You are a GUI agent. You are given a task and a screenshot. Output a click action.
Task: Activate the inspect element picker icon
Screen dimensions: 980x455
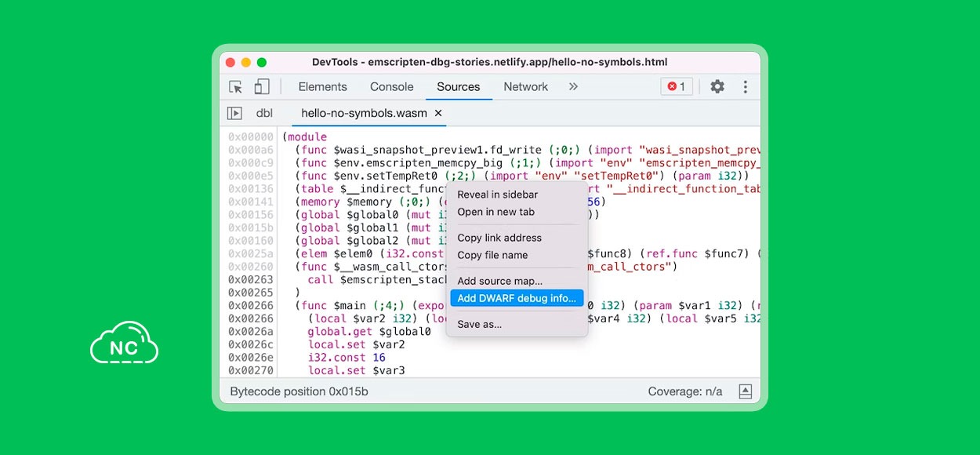[236, 87]
